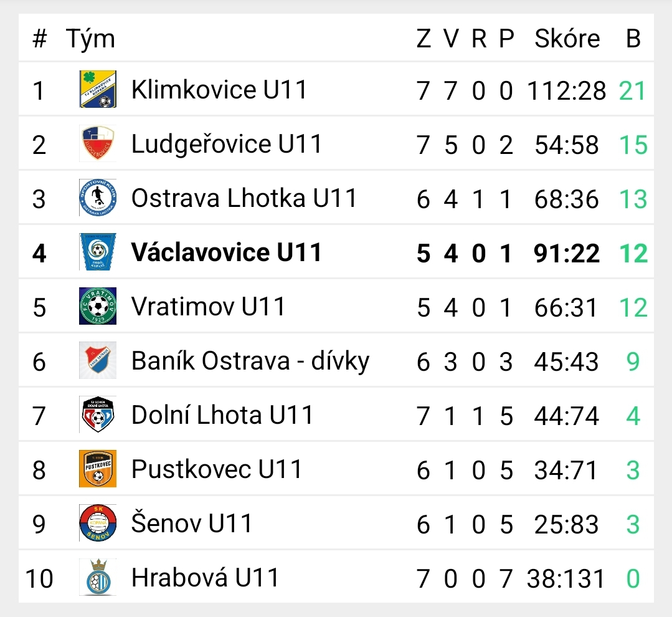Viewport: 672px width, 617px height.
Task: Select the bold Václavovice U11 team name
Action: coord(226,252)
